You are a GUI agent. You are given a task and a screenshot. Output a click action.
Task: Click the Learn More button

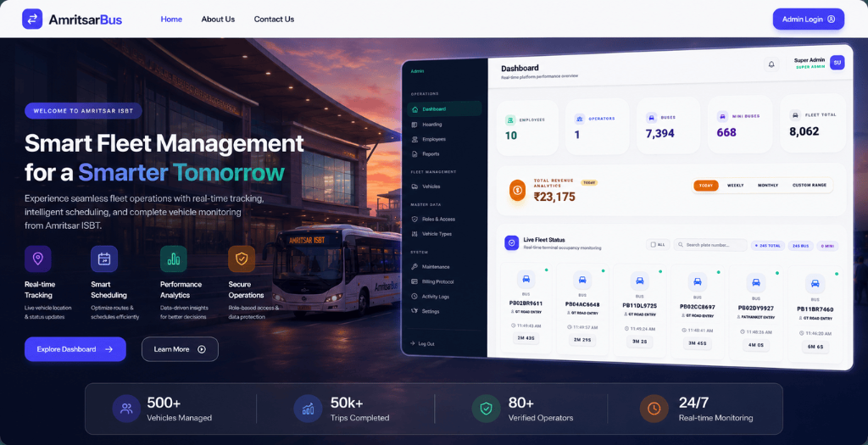click(x=180, y=349)
